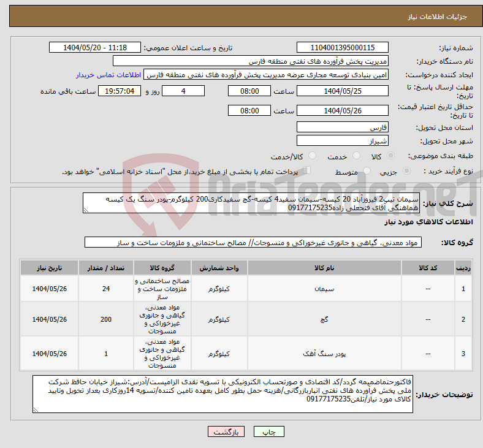Screen dimensions: 483x448
Task: Select the متوسط purchase type radio
Action: pos(367,171)
